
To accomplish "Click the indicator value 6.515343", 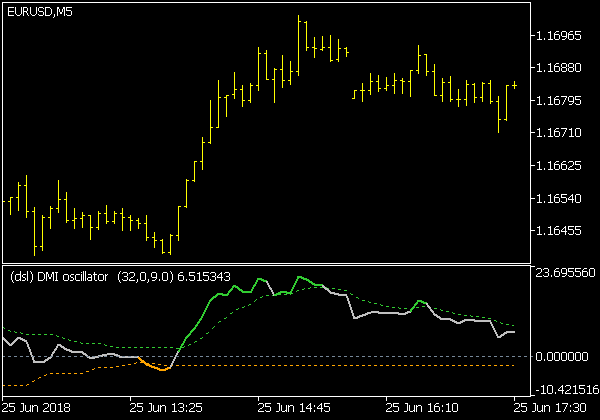I will 204,277.
